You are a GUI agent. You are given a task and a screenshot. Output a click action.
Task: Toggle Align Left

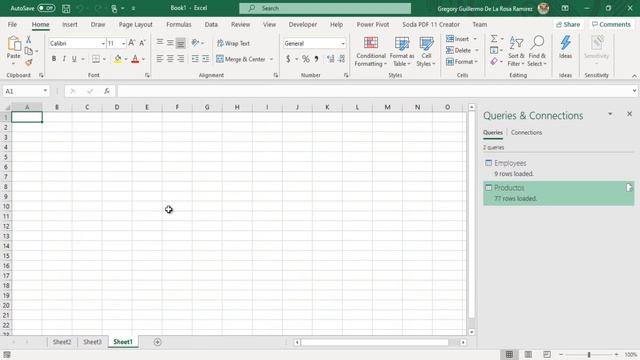tap(160, 59)
